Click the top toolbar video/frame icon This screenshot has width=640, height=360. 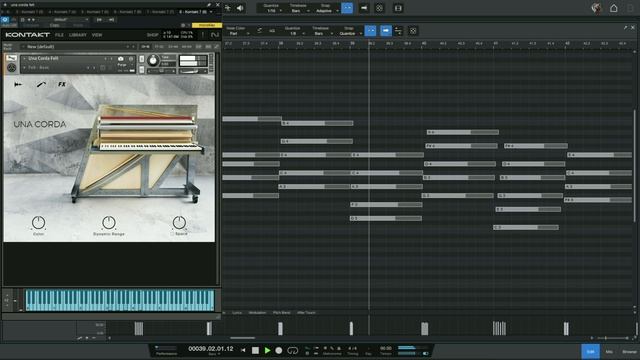(x=398, y=8)
